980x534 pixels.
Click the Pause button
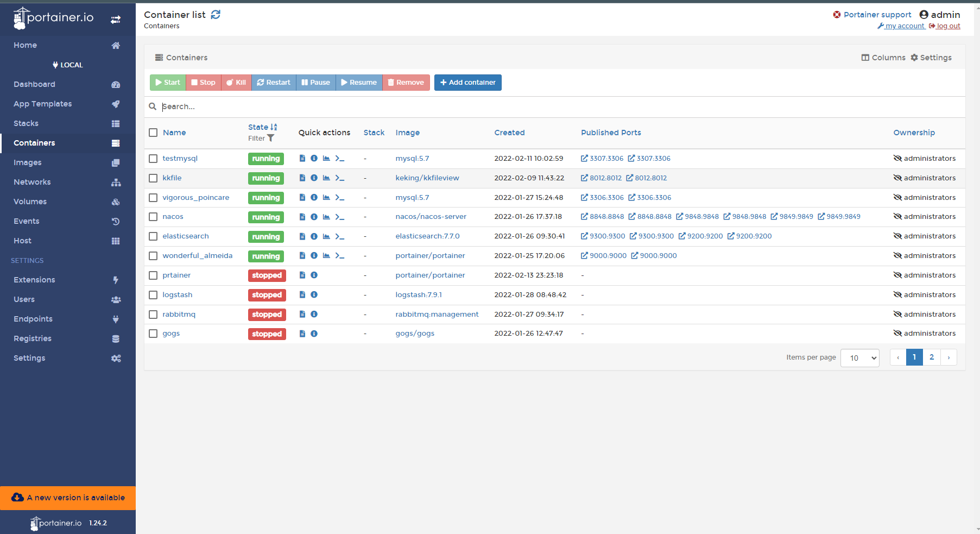click(315, 83)
